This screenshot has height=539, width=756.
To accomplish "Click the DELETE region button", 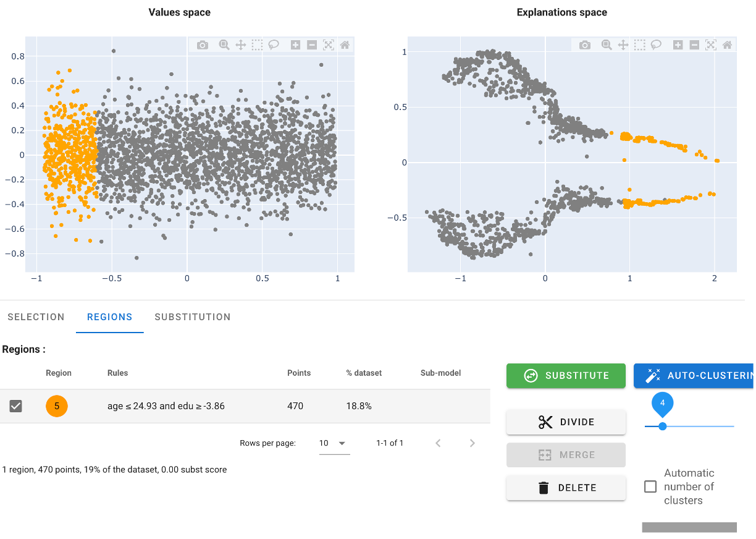I will (566, 488).
